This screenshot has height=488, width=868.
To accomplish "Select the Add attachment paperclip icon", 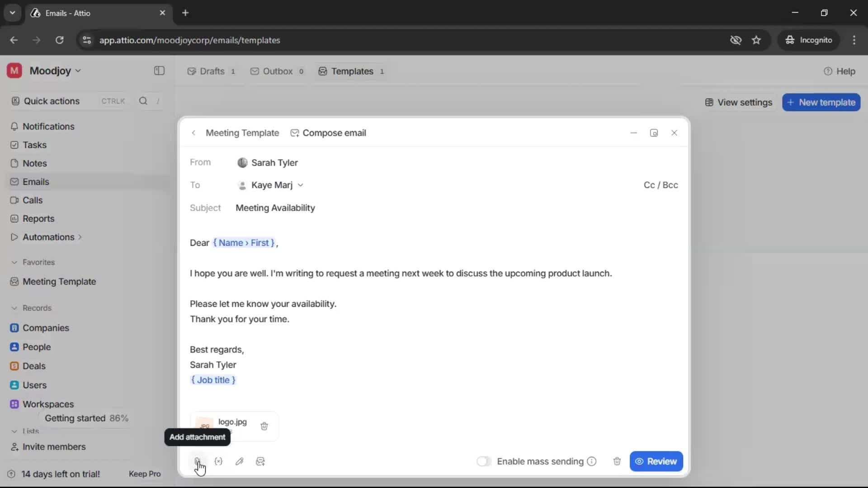I will pyautogui.click(x=198, y=461).
